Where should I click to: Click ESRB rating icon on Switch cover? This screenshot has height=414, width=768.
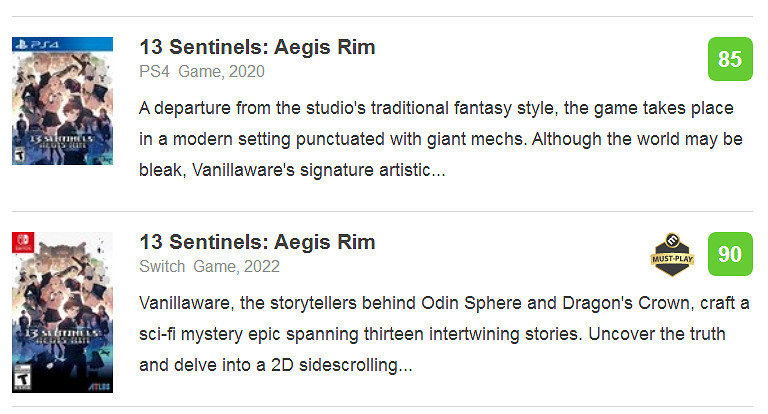pos(21,379)
